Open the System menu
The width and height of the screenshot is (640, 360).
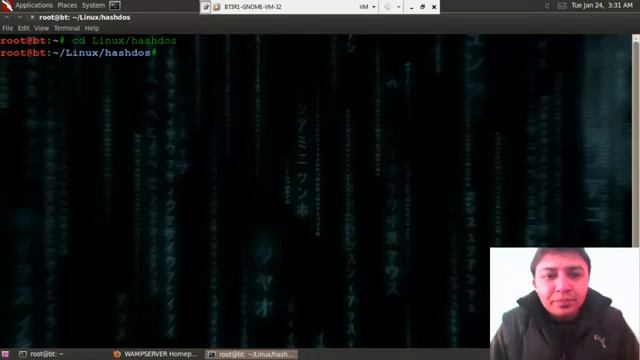(x=93, y=5)
